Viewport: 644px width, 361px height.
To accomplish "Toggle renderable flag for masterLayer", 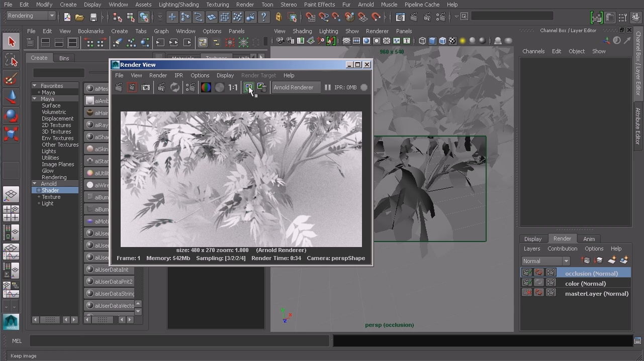I will coord(527,293).
